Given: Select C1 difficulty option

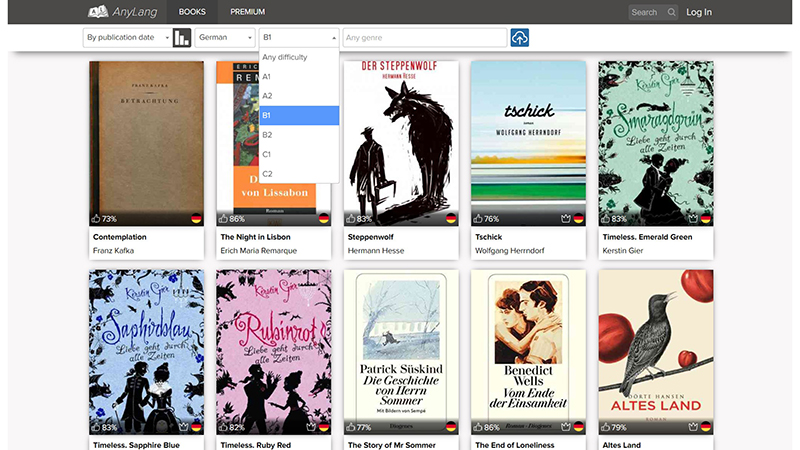Looking at the screenshot, I should [x=299, y=154].
